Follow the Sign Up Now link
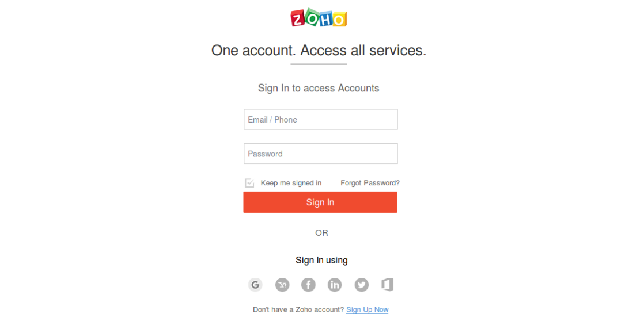644x321 pixels. [x=367, y=309]
